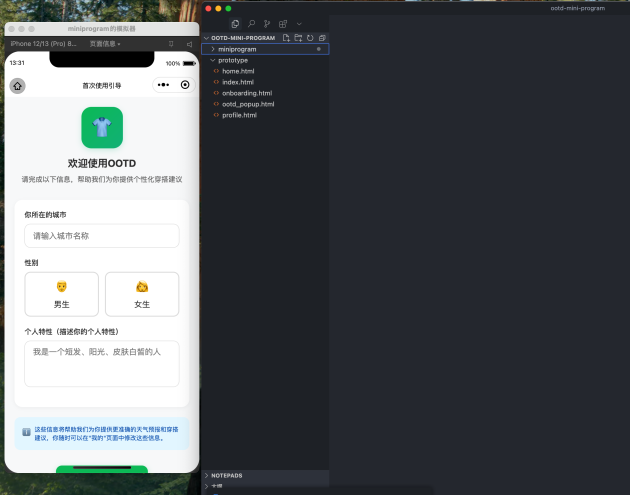Select the 男生 gender option

[x=61, y=294]
